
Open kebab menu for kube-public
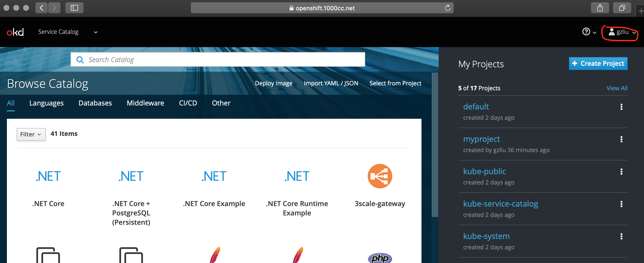(x=621, y=171)
